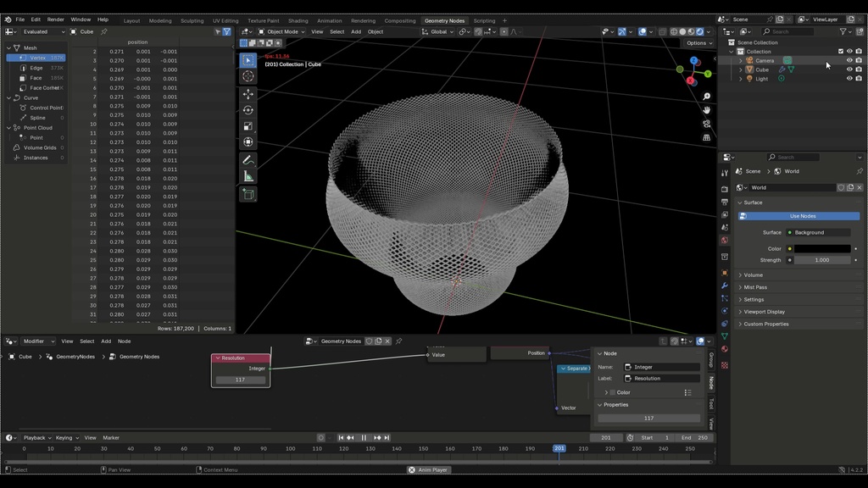This screenshot has width=868, height=488.
Task: Expand the Settings panel
Action: click(x=799, y=299)
